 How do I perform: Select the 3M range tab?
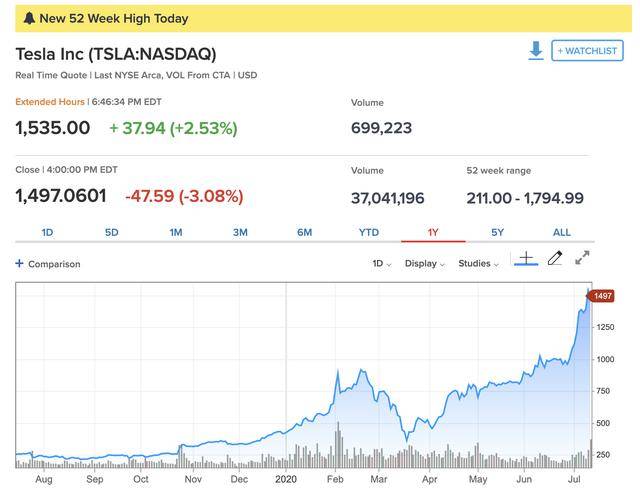coord(240,232)
